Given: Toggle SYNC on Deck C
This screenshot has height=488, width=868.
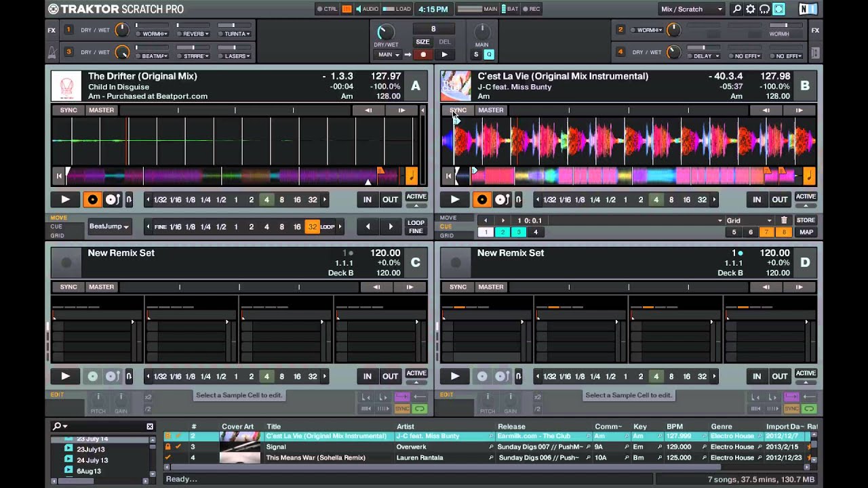Looking at the screenshot, I should point(68,287).
